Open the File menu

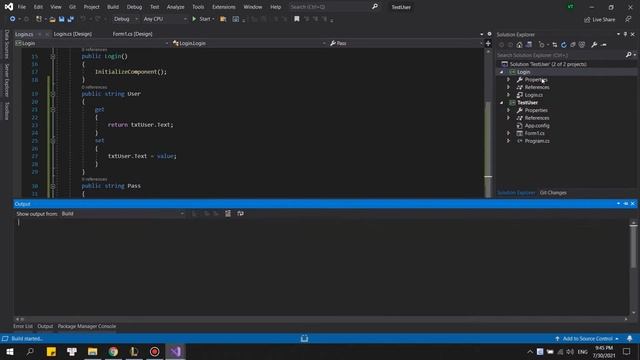pos(22,7)
